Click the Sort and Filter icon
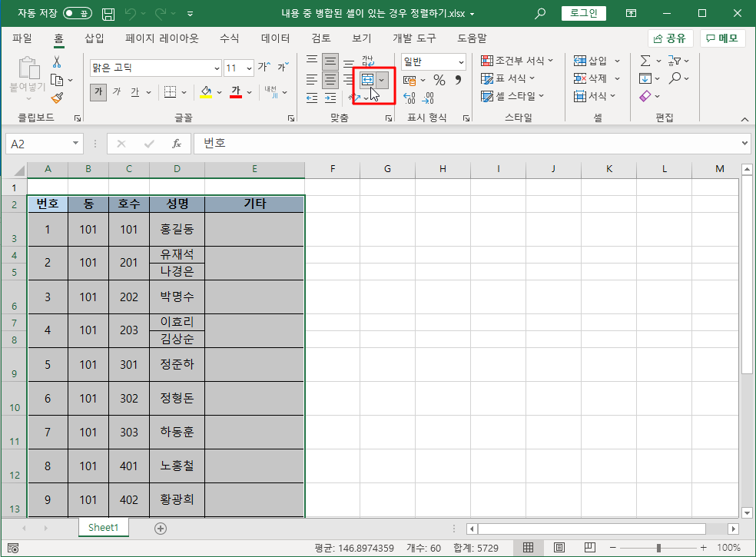Image resolution: width=756 pixels, height=557 pixels. tap(674, 61)
